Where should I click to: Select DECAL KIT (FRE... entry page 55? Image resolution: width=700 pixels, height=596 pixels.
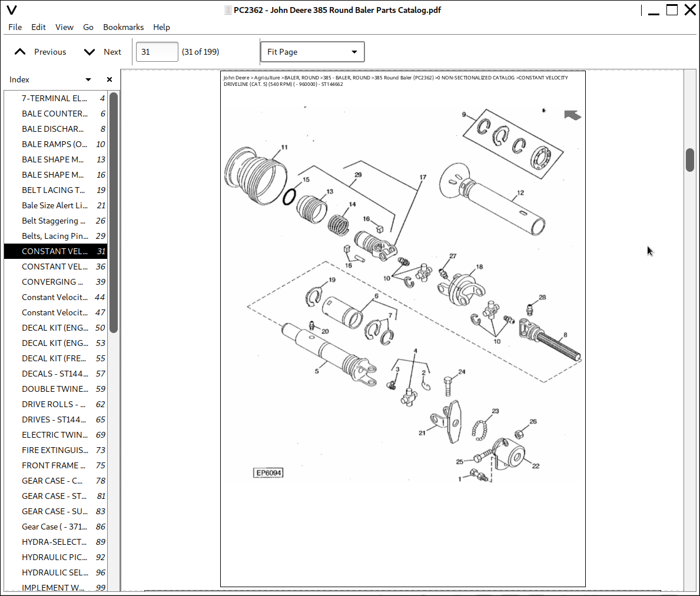(56, 358)
